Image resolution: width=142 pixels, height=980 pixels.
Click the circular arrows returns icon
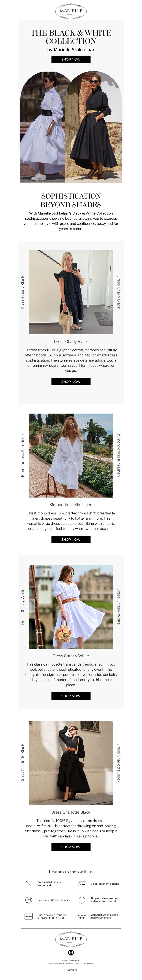(x=82, y=900)
